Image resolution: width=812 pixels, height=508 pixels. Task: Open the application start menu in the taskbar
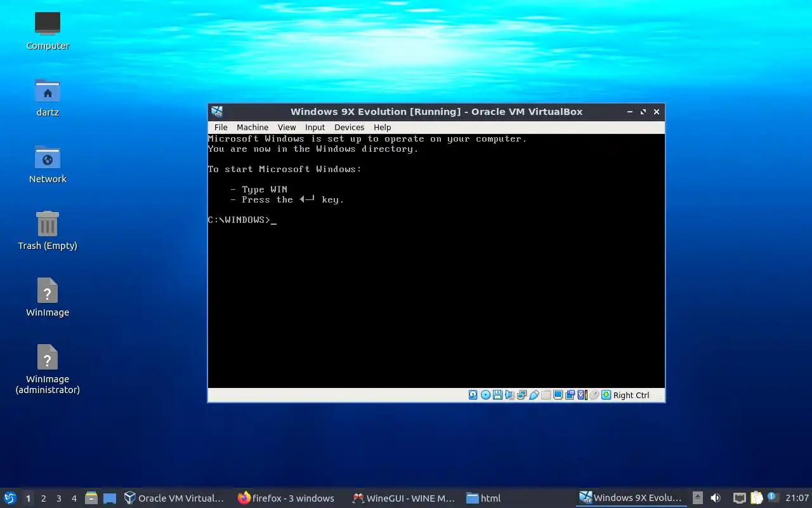[10, 498]
